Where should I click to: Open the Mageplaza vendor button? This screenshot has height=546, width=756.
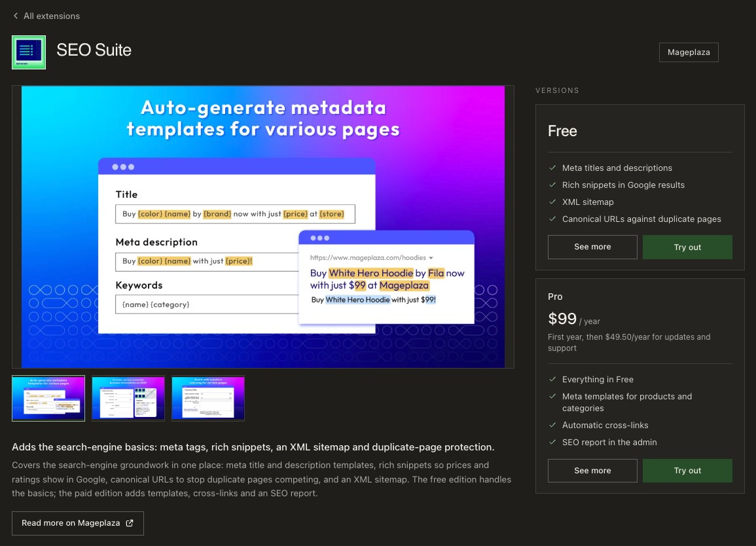click(x=689, y=52)
